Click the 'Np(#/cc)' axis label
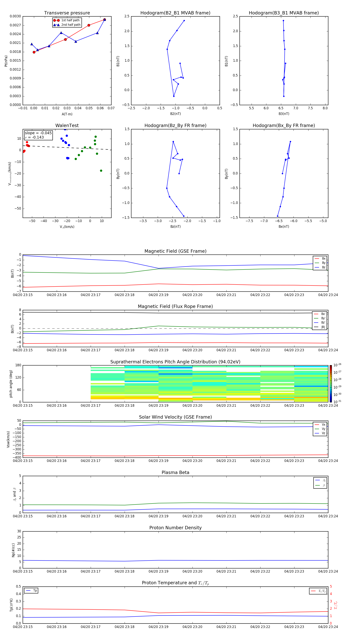 [13, 550]
